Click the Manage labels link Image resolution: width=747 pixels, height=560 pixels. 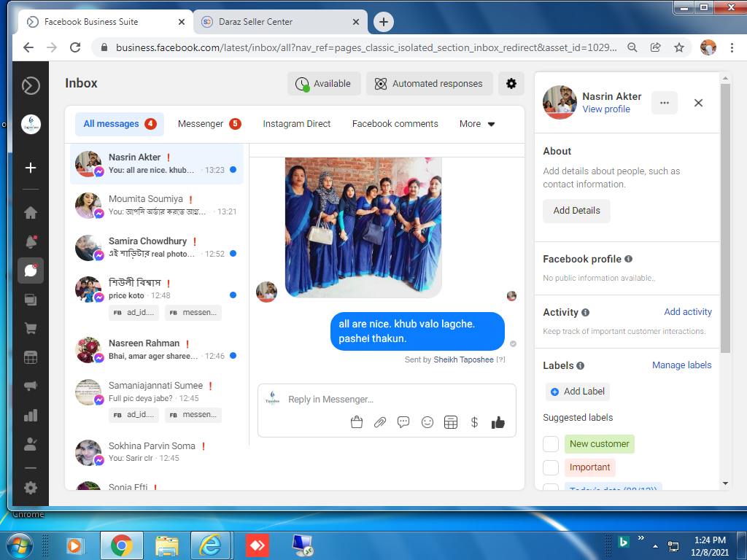click(681, 365)
